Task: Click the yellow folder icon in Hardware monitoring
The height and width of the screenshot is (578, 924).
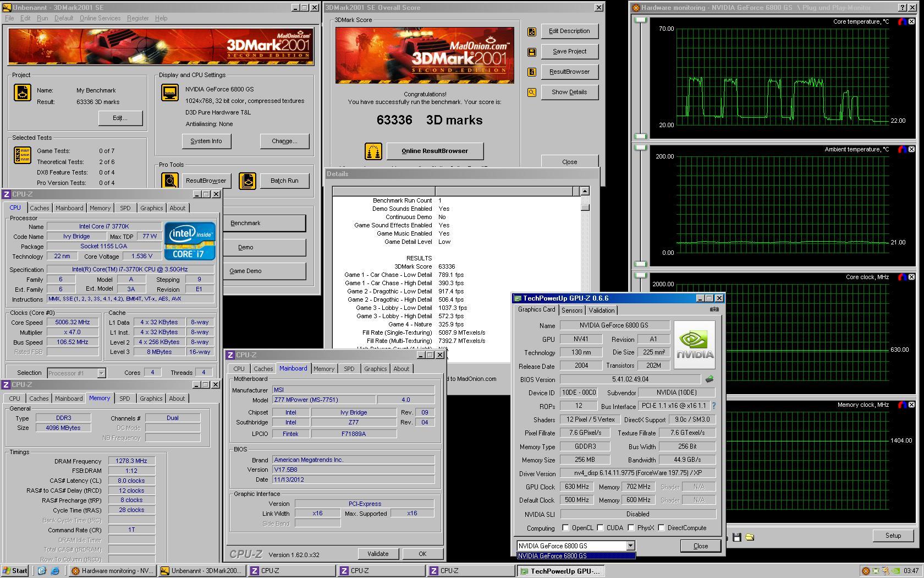Action: pos(750,537)
